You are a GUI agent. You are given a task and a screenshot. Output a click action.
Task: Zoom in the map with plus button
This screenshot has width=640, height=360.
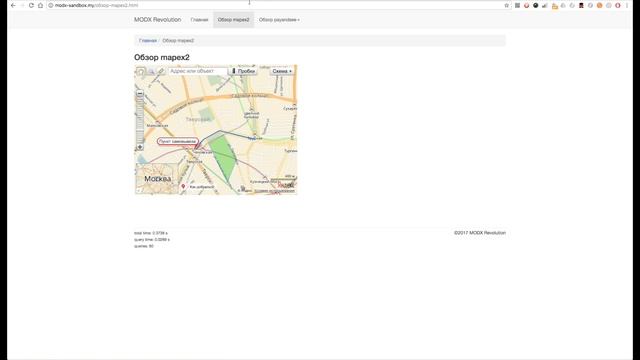click(x=140, y=147)
